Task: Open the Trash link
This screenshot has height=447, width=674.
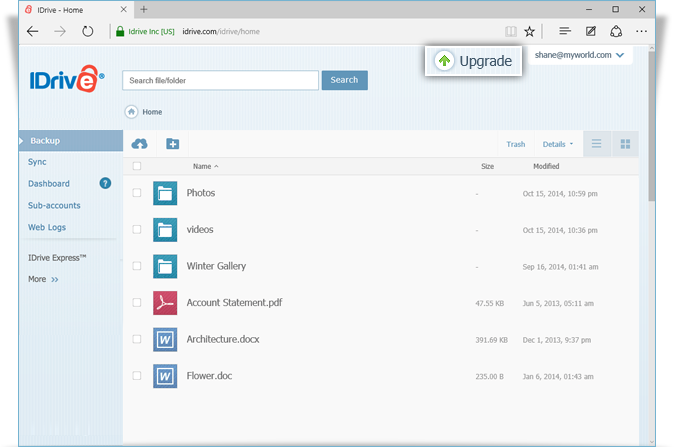Action: click(516, 144)
